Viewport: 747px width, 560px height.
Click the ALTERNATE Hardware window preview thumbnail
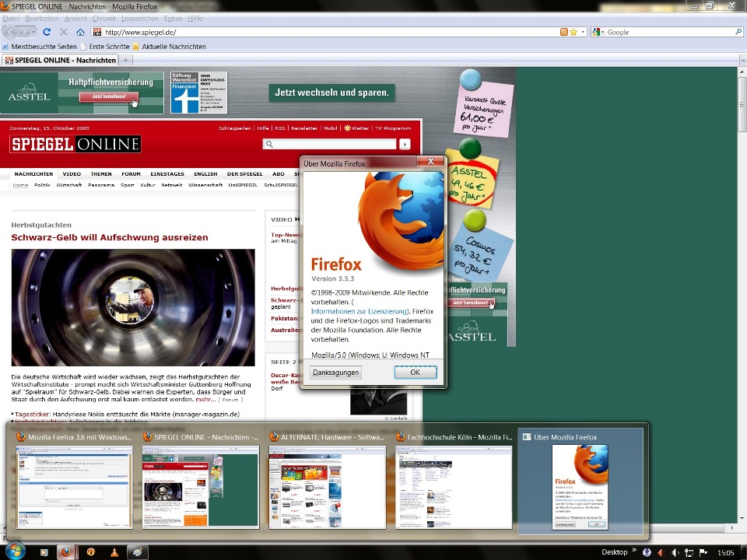[x=328, y=487]
